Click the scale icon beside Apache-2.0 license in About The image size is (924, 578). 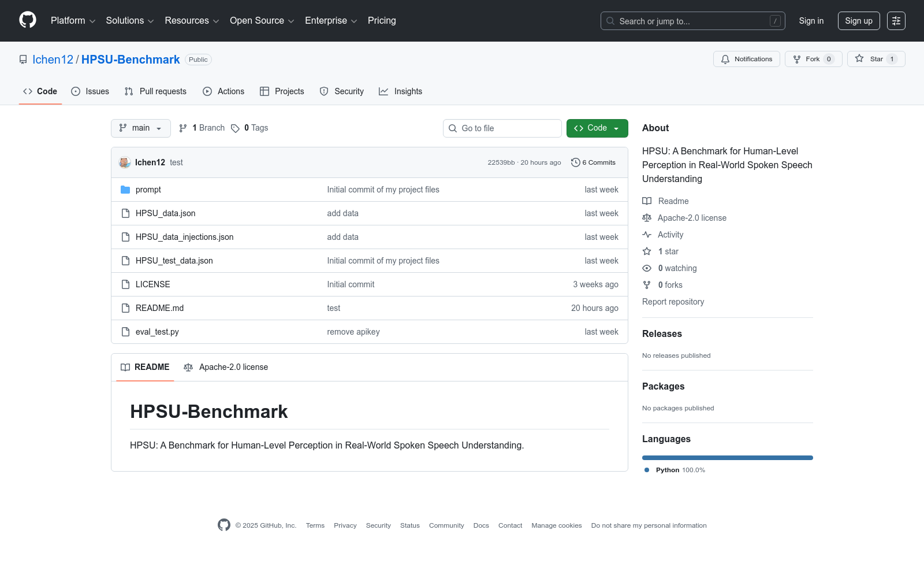click(x=647, y=218)
